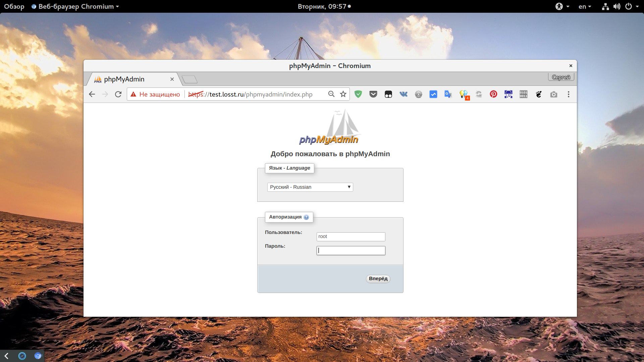644x362 pixels.
Task: Open a new tab in Chromium
Action: pos(190,79)
